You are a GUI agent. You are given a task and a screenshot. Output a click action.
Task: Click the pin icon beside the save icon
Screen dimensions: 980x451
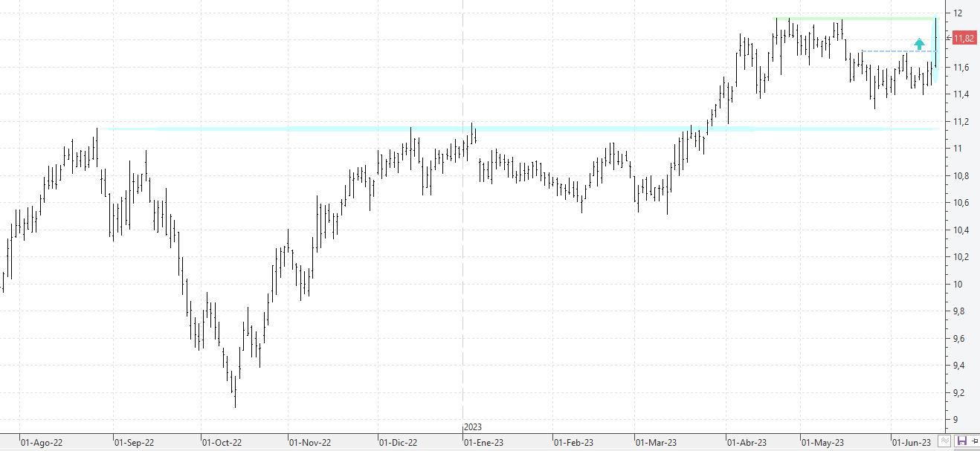[x=973, y=441]
